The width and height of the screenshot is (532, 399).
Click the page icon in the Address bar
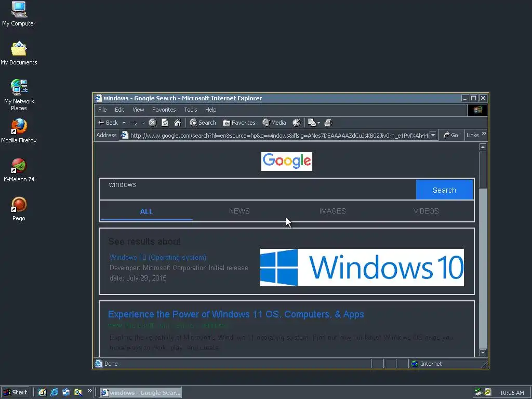pos(125,135)
